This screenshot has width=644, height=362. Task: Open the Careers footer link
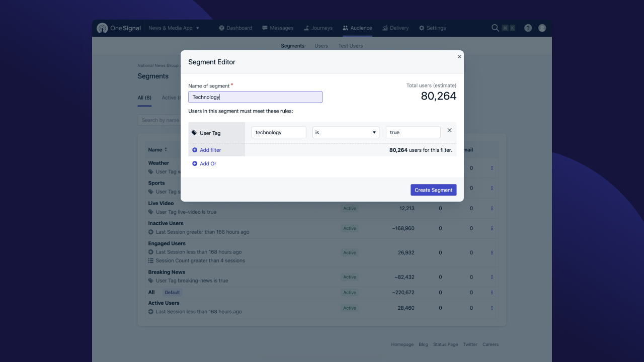point(491,344)
